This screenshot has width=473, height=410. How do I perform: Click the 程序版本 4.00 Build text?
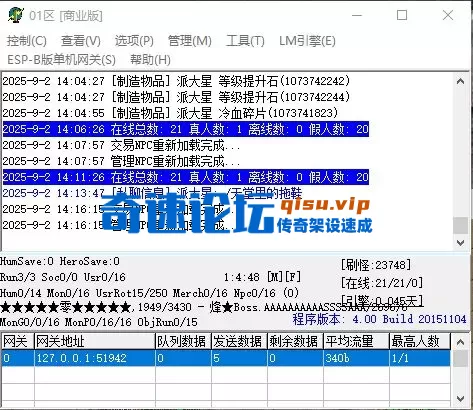click(379, 319)
